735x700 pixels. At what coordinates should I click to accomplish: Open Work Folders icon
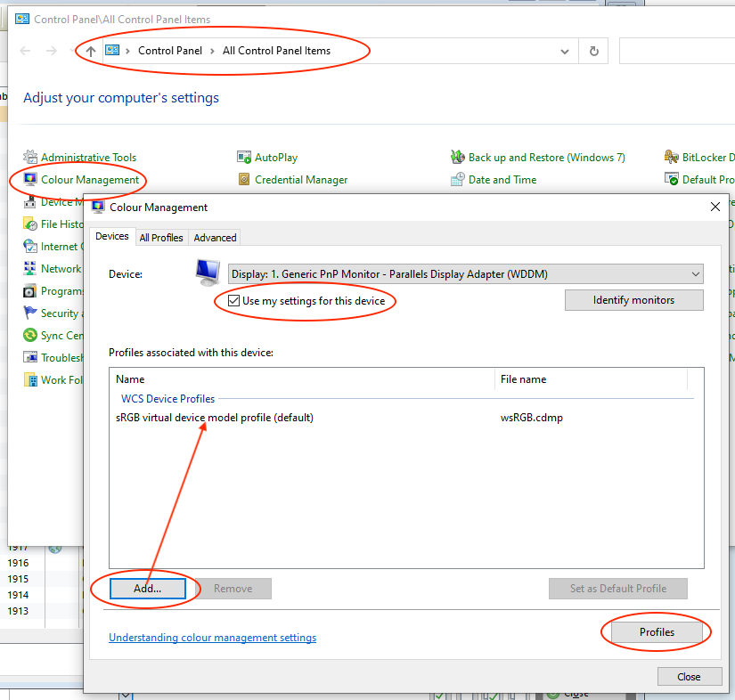tap(30, 380)
